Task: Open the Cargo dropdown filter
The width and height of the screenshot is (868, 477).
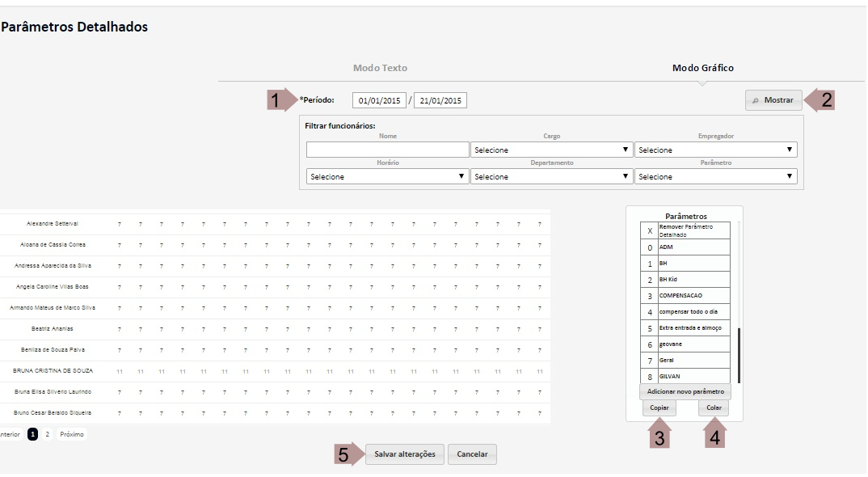Action: click(x=551, y=150)
